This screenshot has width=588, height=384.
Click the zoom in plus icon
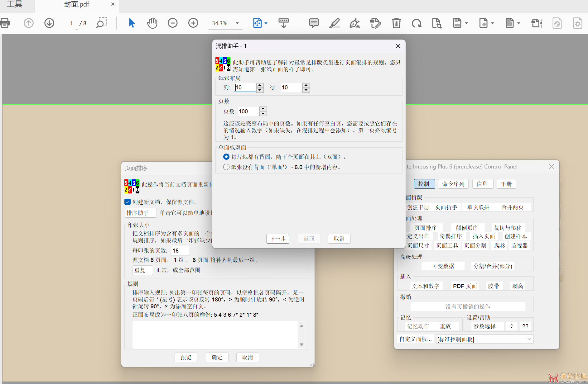click(193, 23)
